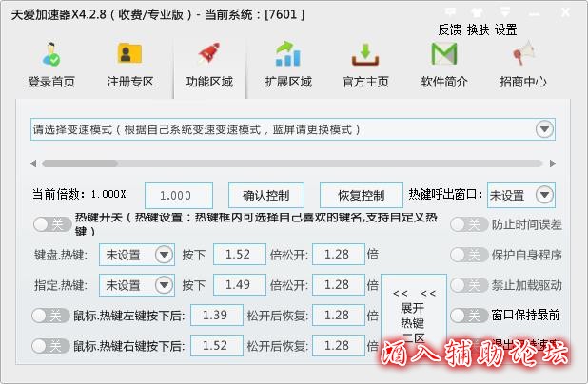Select the 功能区域 rocket tab
Screen dimensions: 588x384
click(209, 67)
